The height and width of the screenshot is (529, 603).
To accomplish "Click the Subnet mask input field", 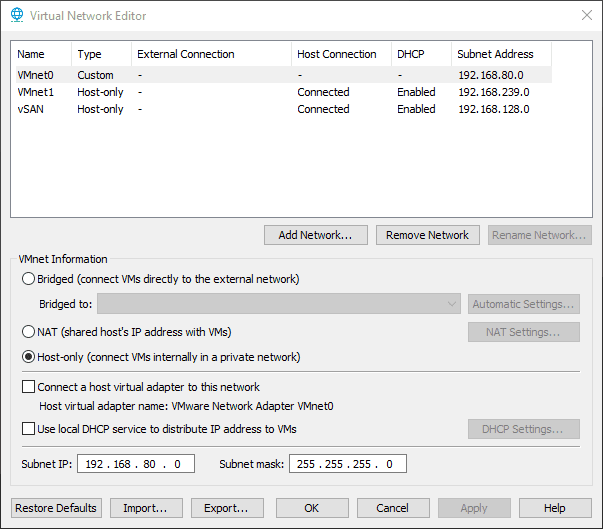I will (347, 464).
